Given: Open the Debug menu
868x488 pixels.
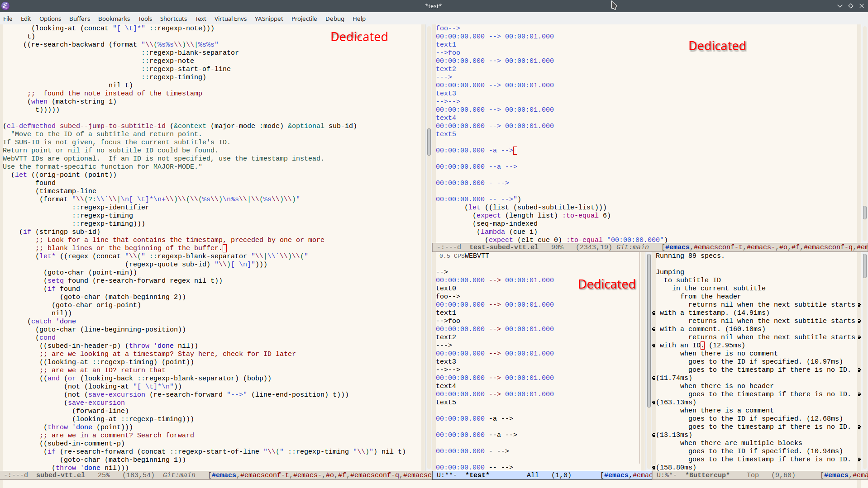Looking at the screenshot, I should click(335, 19).
